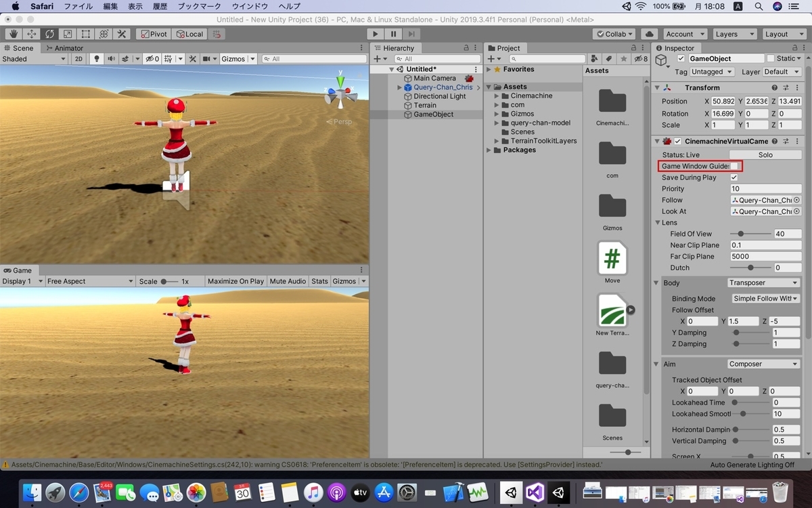Open the Free Aspect dropdown

click(x=90, y=281)
